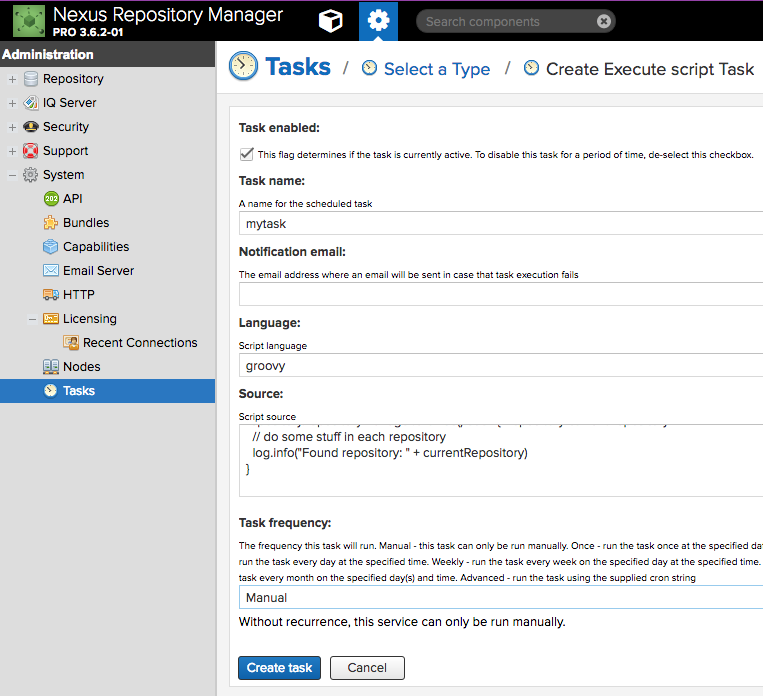763x696 pixels.
Task: Disable the Task enabled checkbox
Action: 246,154
